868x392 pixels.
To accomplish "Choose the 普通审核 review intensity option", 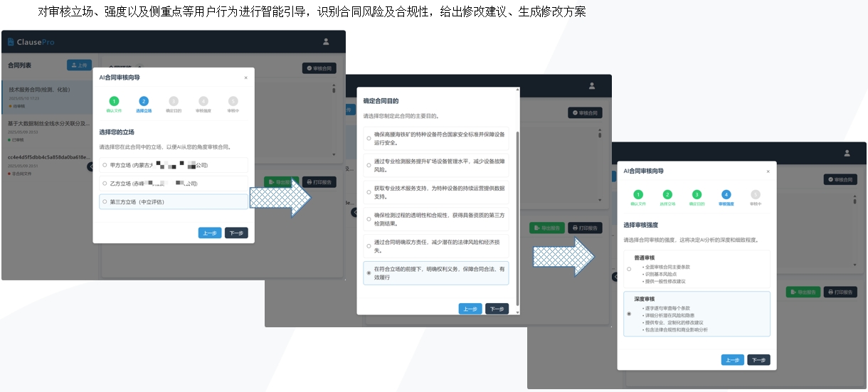I will (628, 269).
